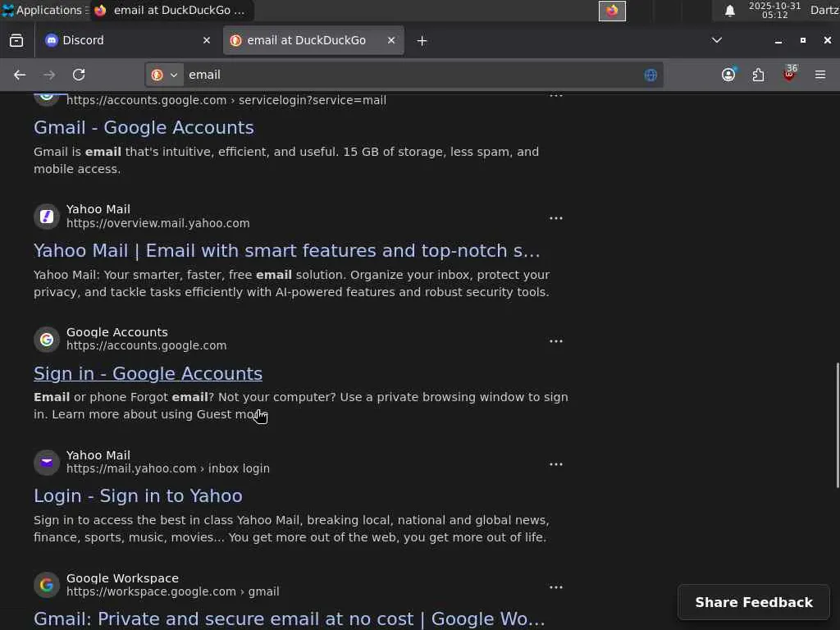Click the Share Feedback button
This screenshot has width=840, height=630.
pyautogui.click(x=753, y=602)
